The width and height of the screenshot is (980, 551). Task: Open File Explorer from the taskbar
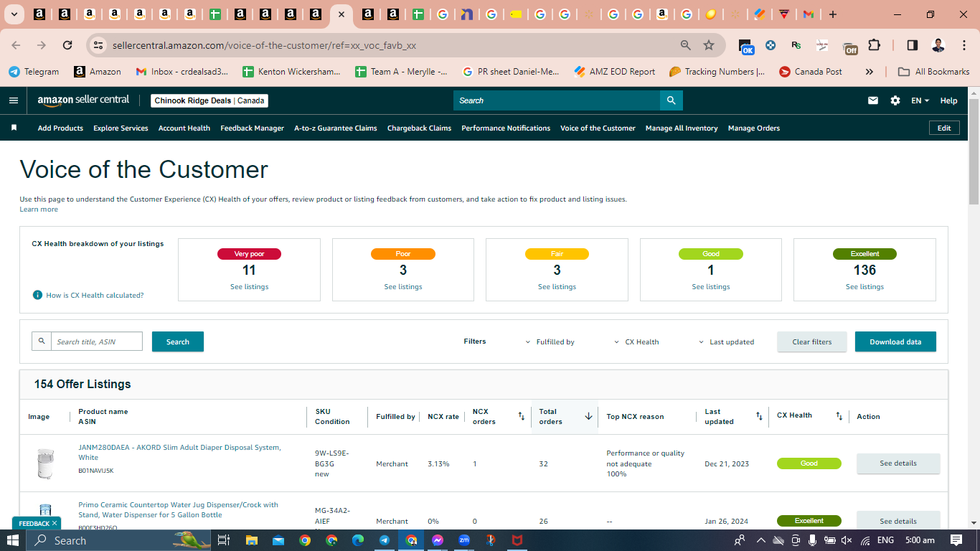pyautogui.click(x=251, y=540)
